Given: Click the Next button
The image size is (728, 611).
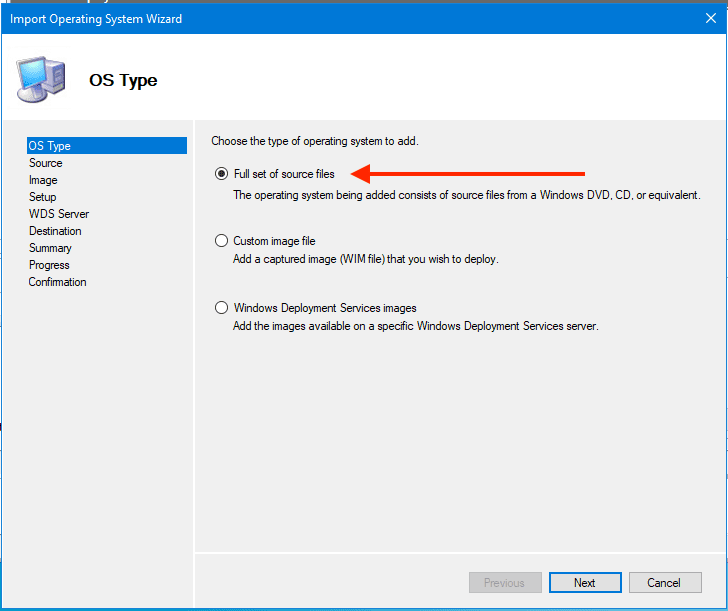Looking at the screenshot, I should (x=585, y=582).
